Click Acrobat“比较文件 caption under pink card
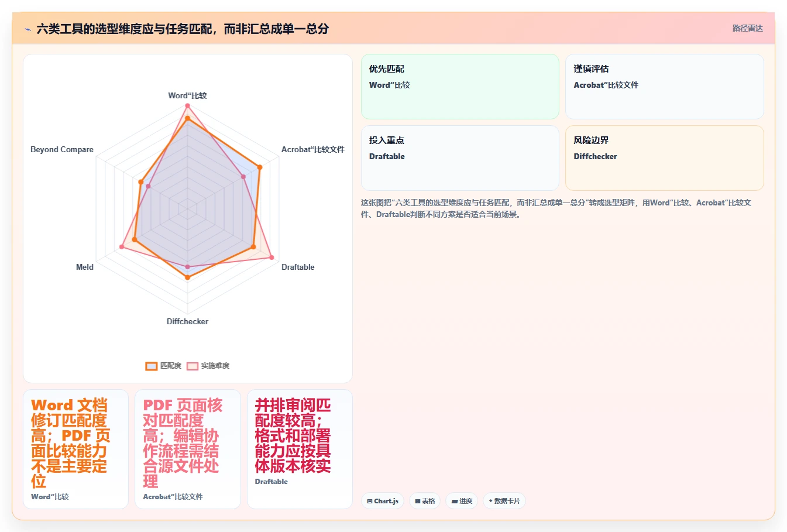This screenshot has height=532, width=787. [x=173, y=497]
